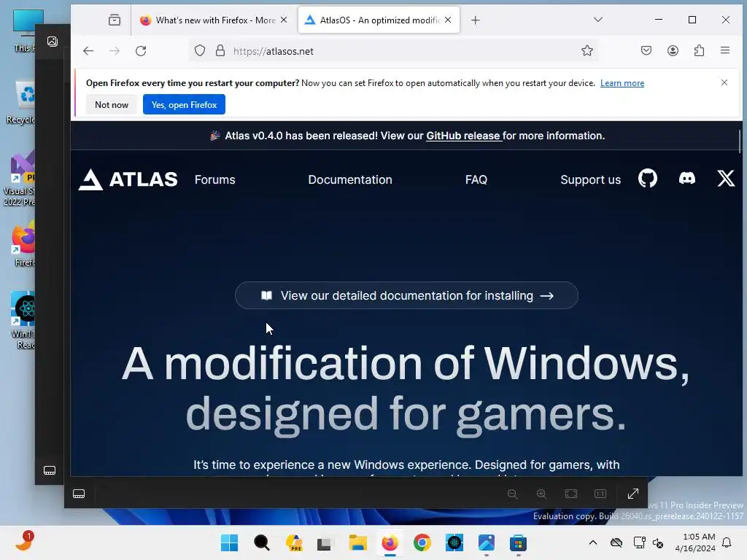747x560 pixels.
Task: Open taskbar Search
Action: pos(262,542)
